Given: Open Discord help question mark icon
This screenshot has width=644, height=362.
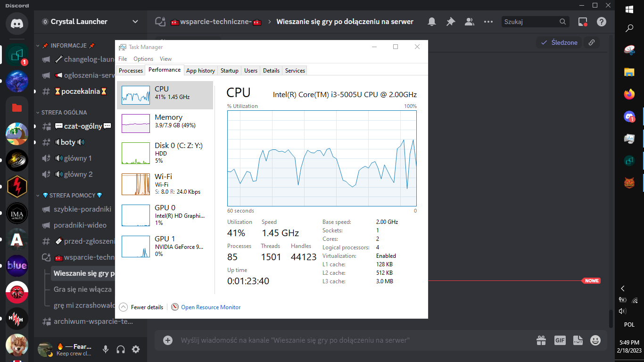Looking at the screenshot, I should click(602, 22).
